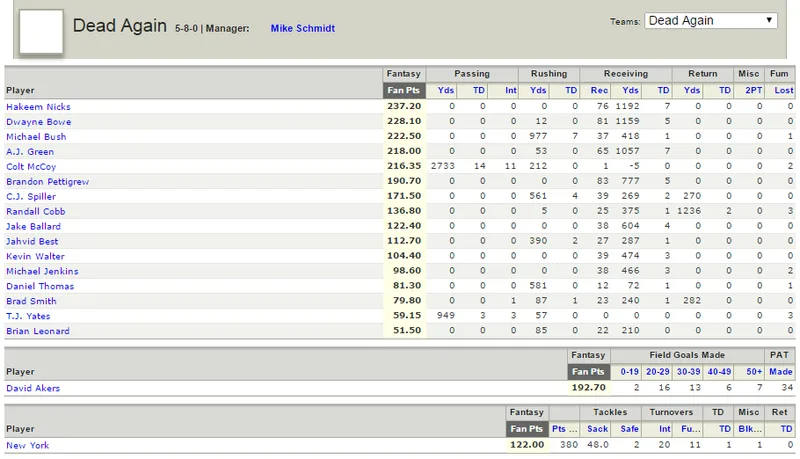800x459 pixels.
Task: Open C.J. Spiller player page
Action: pos(31,196)
